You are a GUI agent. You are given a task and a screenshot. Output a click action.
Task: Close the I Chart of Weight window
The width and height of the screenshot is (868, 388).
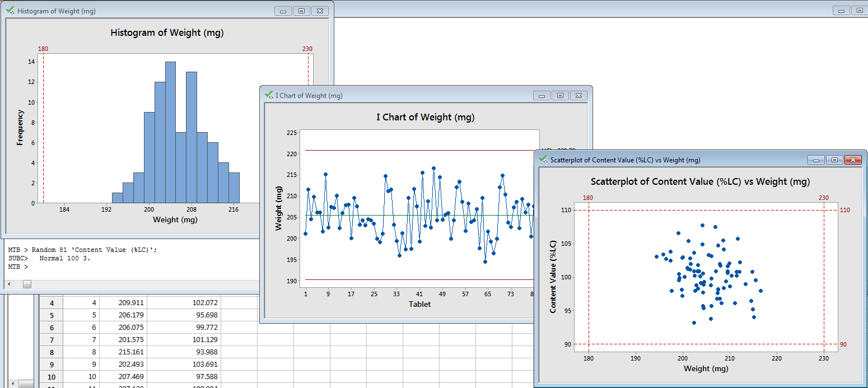click(578, 95)
